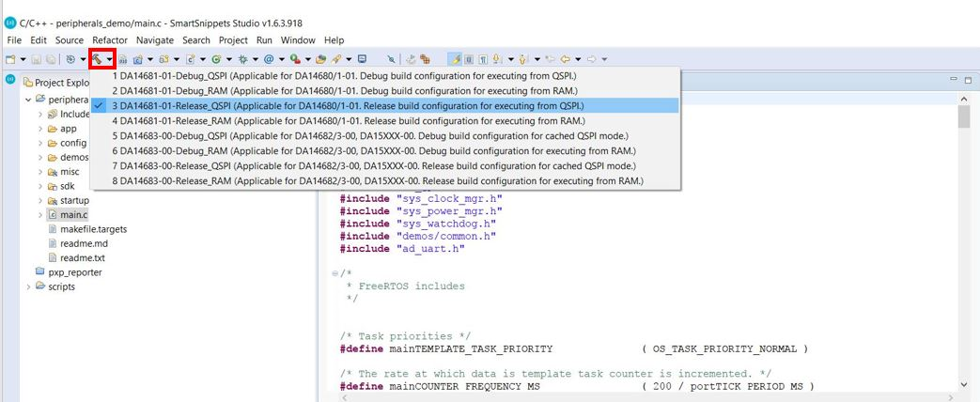Image resolution: width=980 pixels, height=402 pixels.
Task: Click the Skip All Breakpoints icon
Action: coord(391,59)
